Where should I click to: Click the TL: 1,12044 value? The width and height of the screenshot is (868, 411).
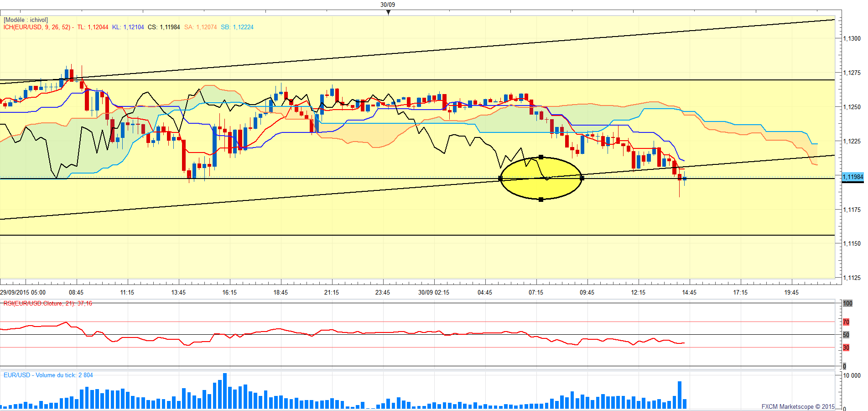93,27
